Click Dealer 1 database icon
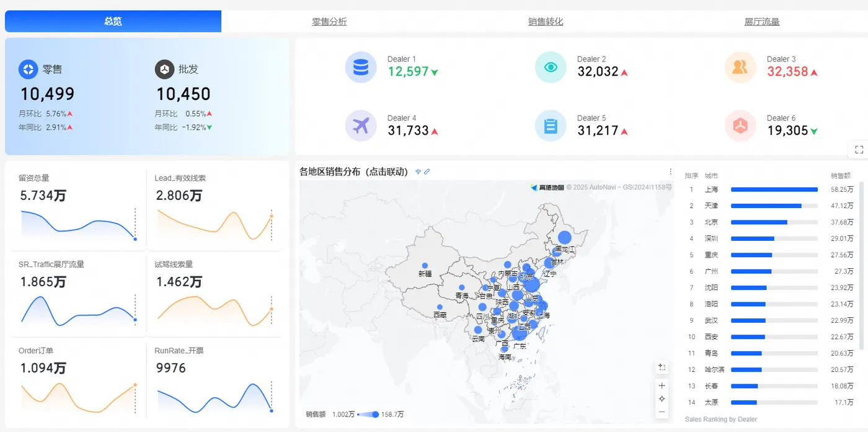Viewport: 868px width, 432px height. (x=361, y=67)
